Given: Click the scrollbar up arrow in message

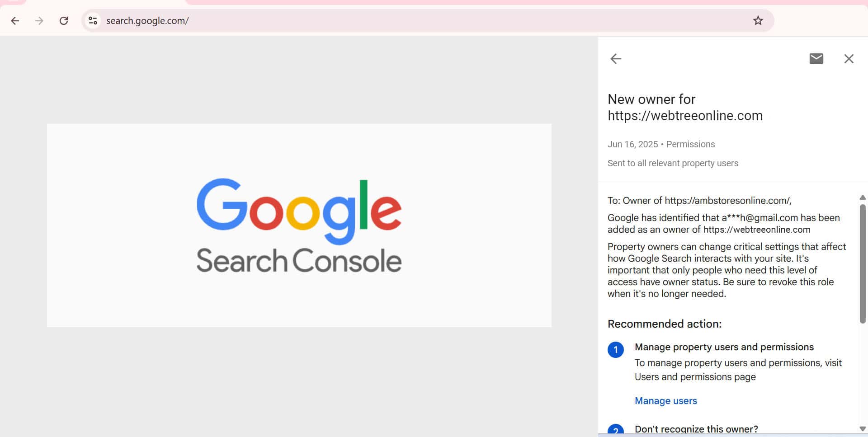Looking at the screenshot, I should pyautogui.click(x=863, y=197).
